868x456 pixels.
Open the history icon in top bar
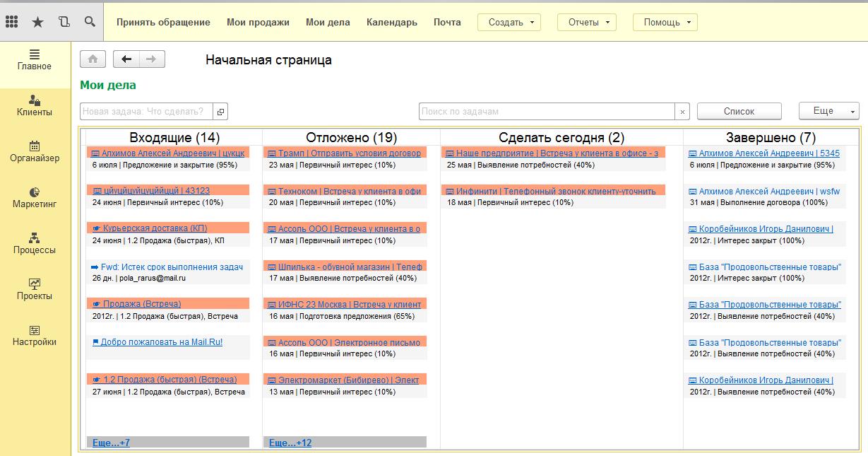[64, 22]
